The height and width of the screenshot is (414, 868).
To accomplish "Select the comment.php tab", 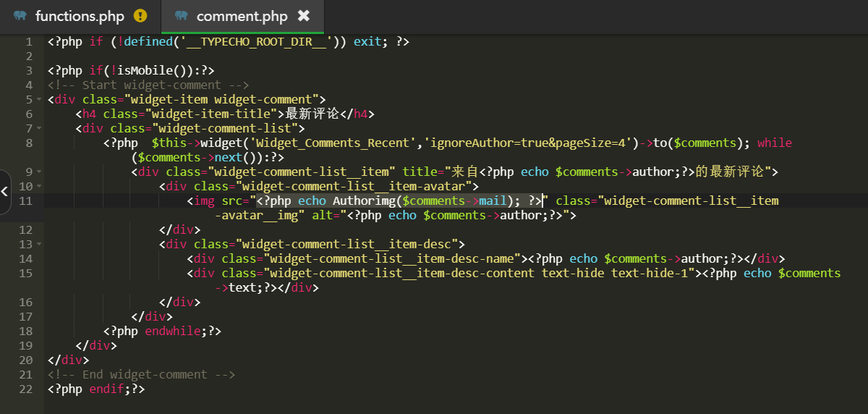I will 242,16.
